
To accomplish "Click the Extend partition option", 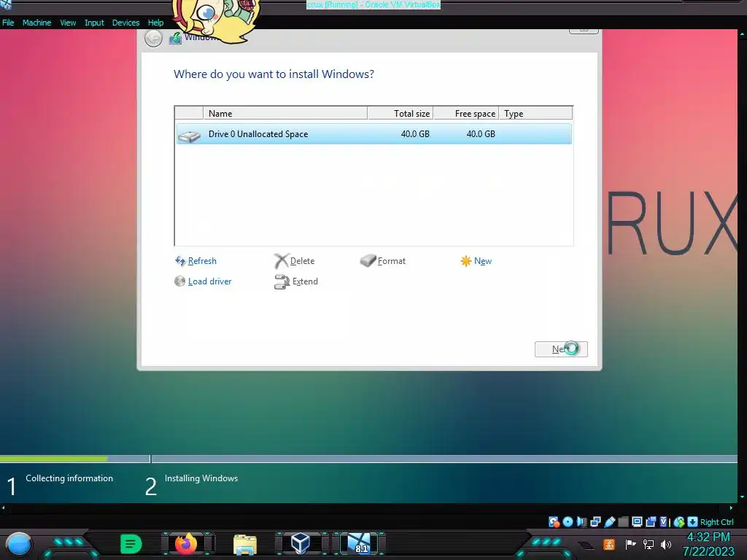I will tap(305, 281).
